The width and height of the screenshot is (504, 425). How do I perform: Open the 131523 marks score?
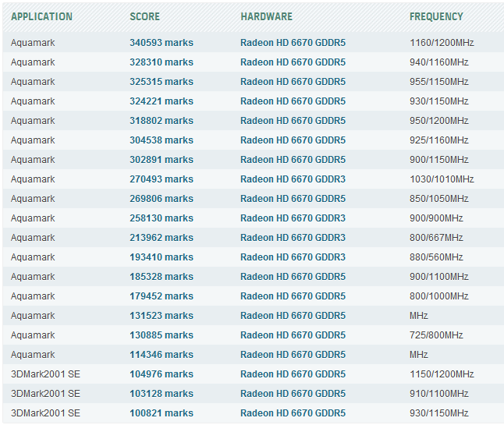tap(161, 316)
